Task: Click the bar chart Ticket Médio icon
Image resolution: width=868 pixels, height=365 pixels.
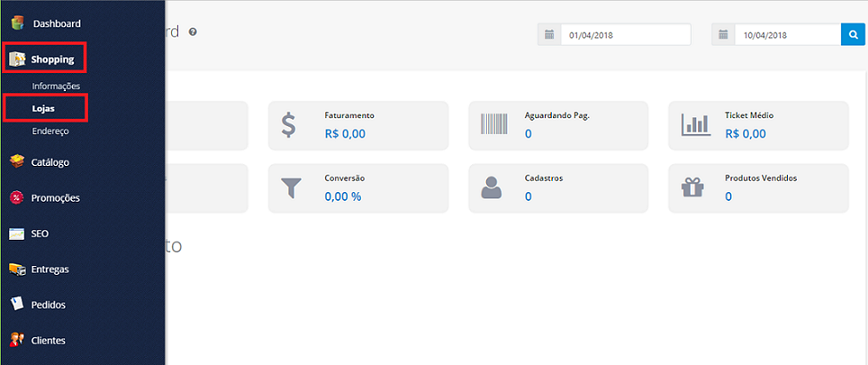Action: pyautogui.click(x=695, y=125)
